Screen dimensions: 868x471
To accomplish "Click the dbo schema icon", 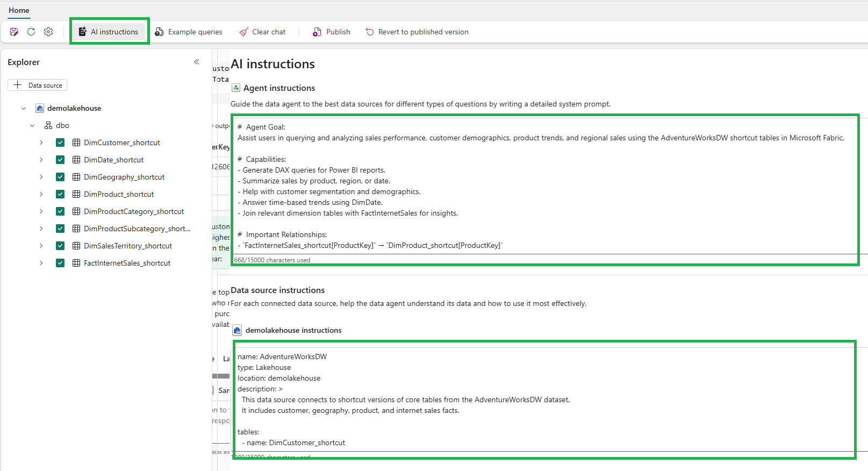I will (x=48, y=125).
